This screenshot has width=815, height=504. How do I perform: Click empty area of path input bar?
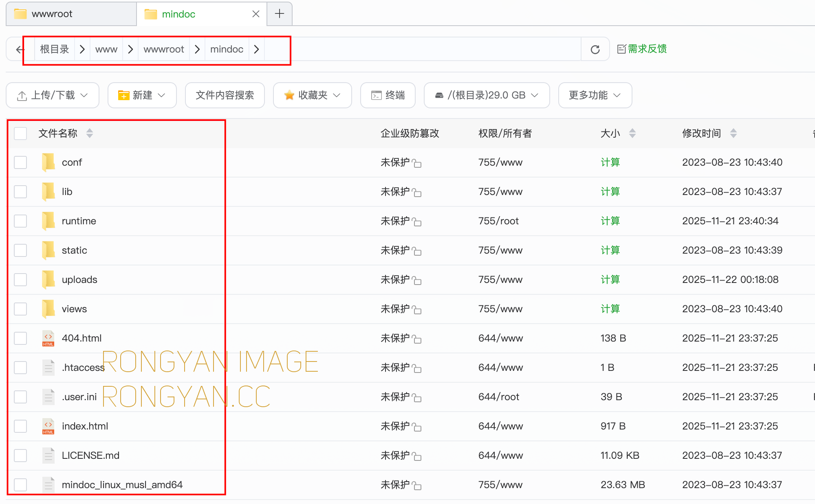(422, 49)
